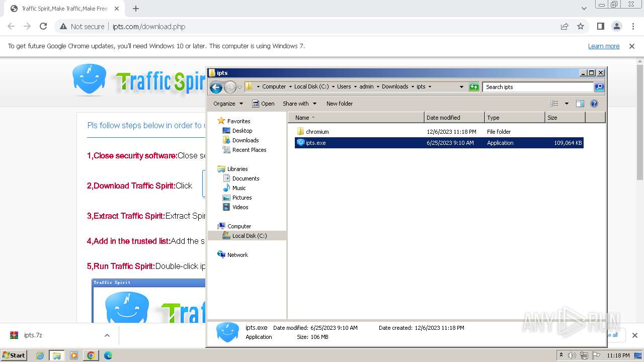Reload the Chrome page

click(43, 26)
